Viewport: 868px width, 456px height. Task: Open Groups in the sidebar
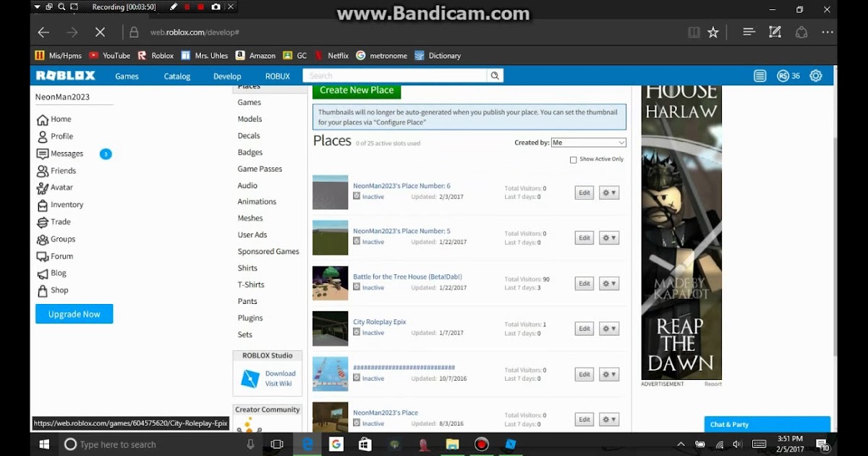[x=56, y=239]
